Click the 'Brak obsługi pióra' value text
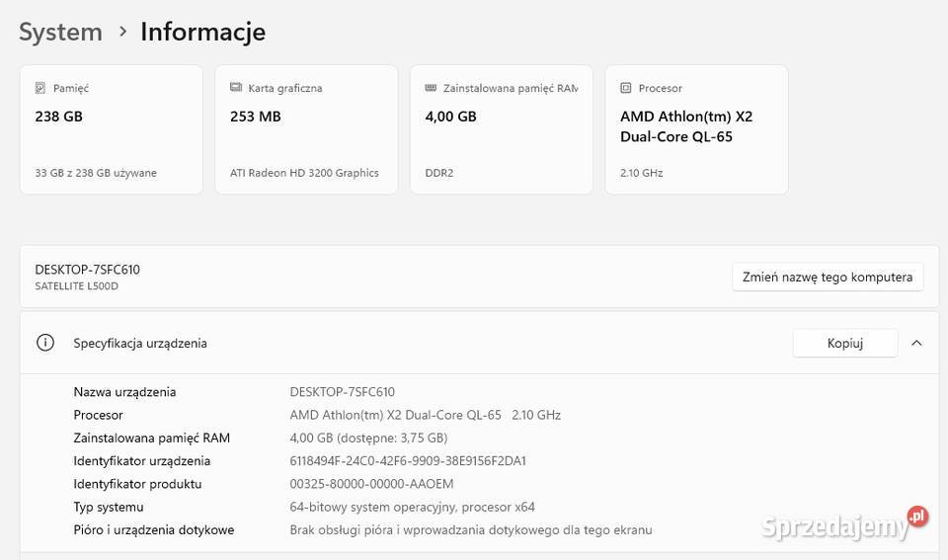948x560 pixels. 470,529
